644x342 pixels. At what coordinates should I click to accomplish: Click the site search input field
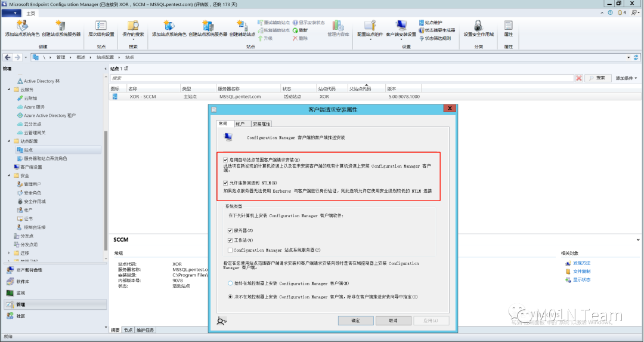pyautogui.click(x=342, y=78)
